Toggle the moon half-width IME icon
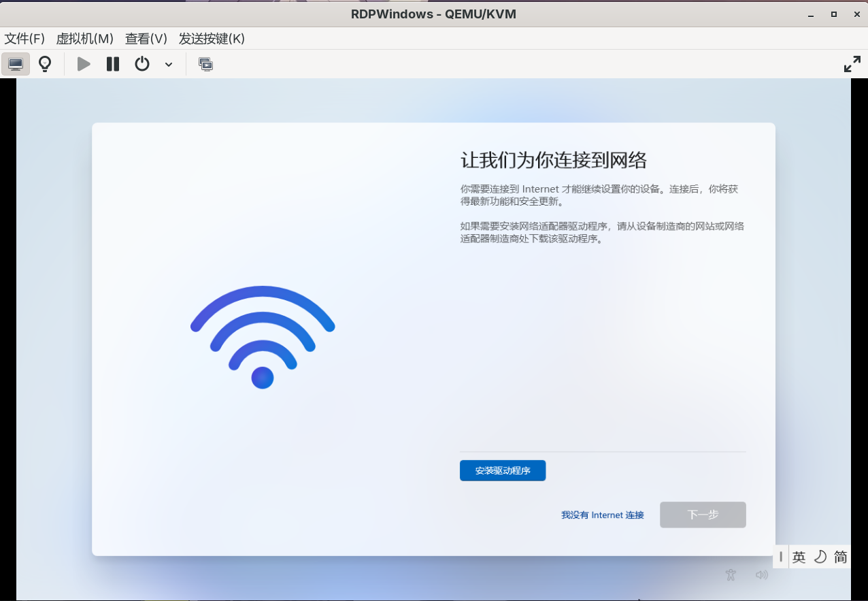Image resolution: width=868 pixels, height=601 pixels. (x=820, y=557)
